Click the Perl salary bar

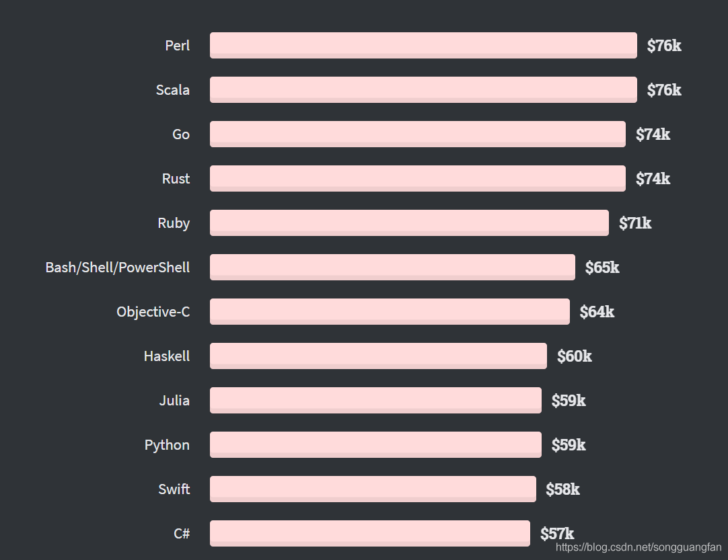click(423, 46)
